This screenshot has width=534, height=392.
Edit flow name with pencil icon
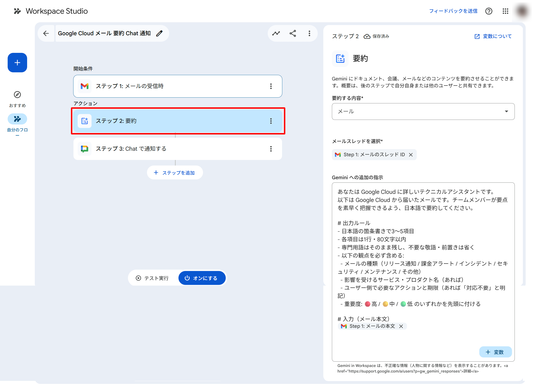pyautogui.click(x=160, y=33)
